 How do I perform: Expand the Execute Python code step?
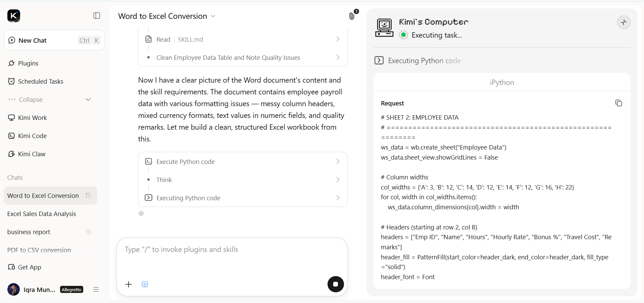(243, 162)
